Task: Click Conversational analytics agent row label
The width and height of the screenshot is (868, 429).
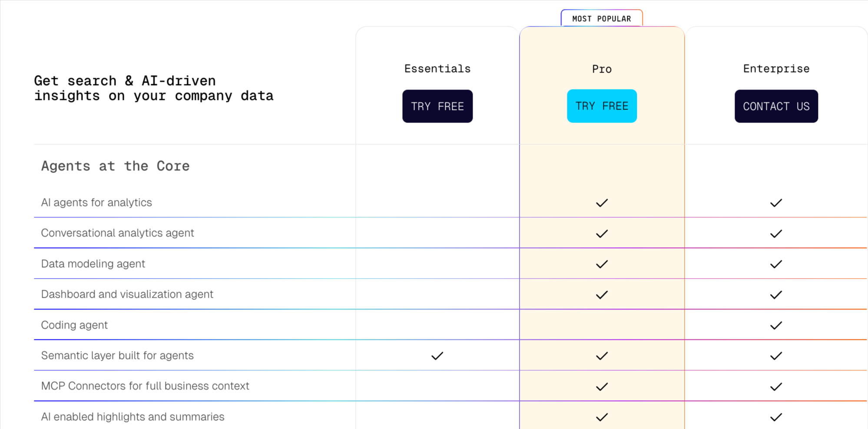Action: [x=117, y=233]
